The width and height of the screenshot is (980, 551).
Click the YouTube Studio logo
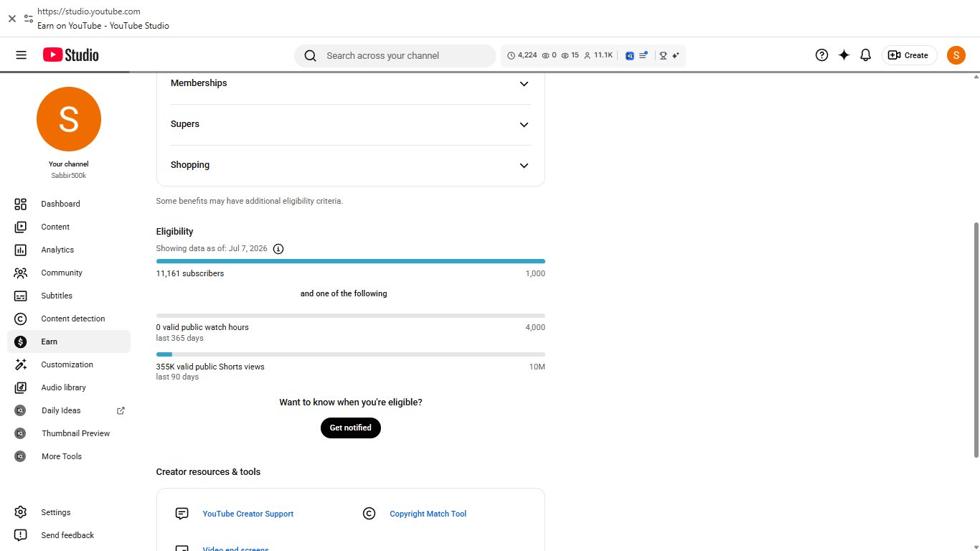coord(70,55)
